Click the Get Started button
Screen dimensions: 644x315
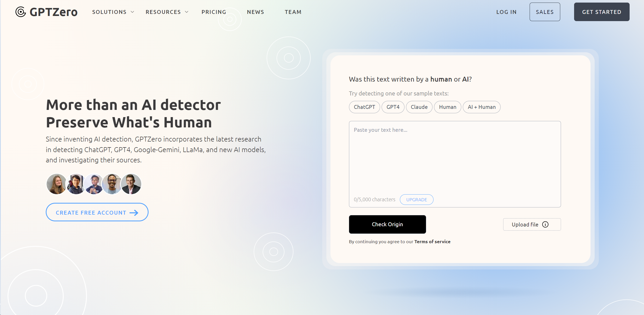pyautogui.click(x=601, y=12)
